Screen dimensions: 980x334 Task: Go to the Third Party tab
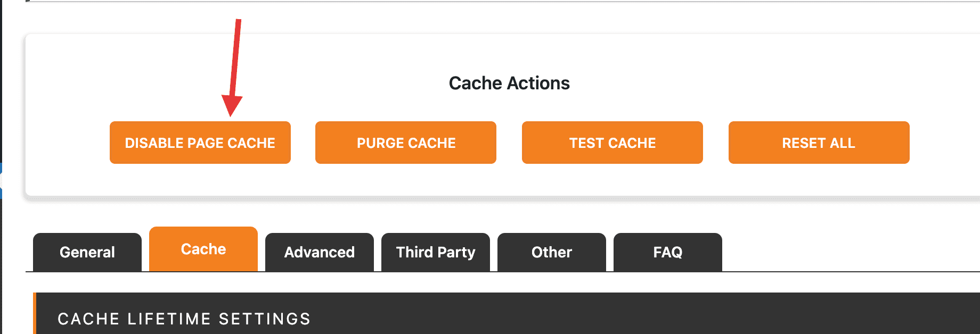(x=436, y=252)
